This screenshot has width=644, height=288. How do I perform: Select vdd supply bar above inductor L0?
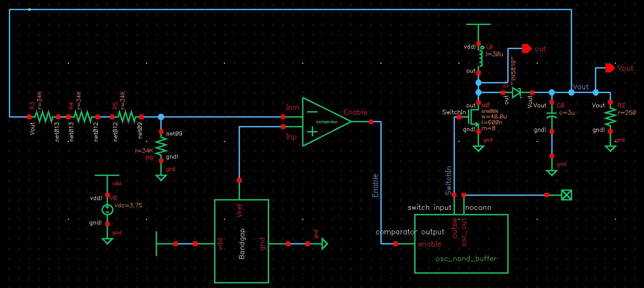tap(478, 25)
